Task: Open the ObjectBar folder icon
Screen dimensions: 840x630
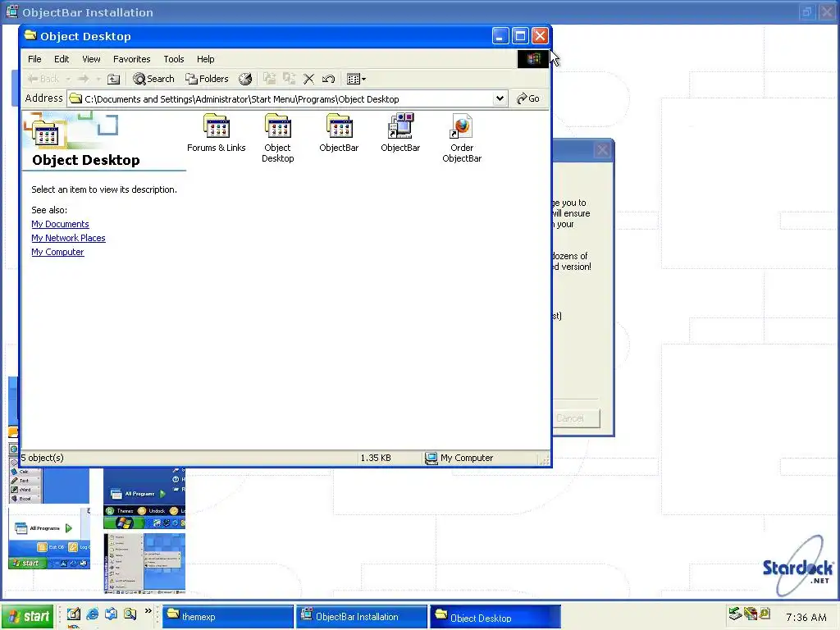Action: (x=339, y=133)
